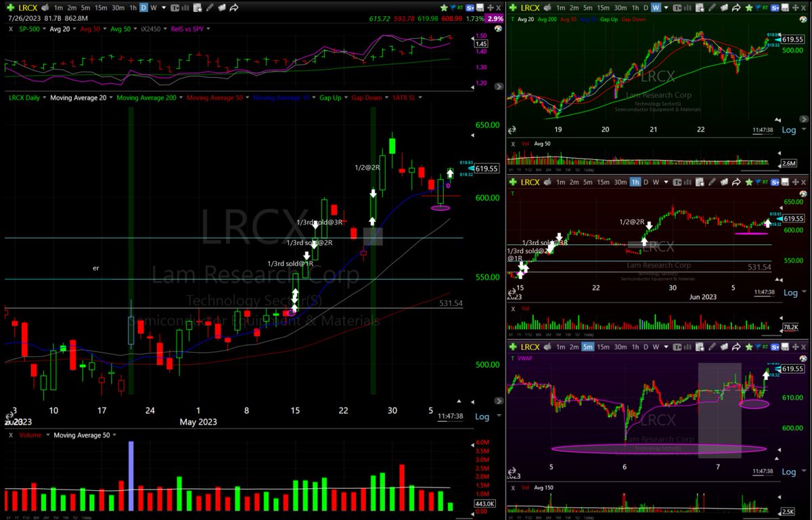
Task: Click the LRCX symbol in the 5-minute chart toolbar
Action: pyautogui.click(x=531, y=347)
